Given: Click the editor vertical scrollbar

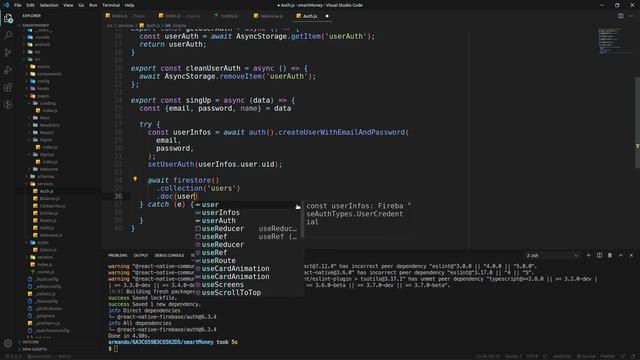Looking at the screenshot, I should pos(637,122).
